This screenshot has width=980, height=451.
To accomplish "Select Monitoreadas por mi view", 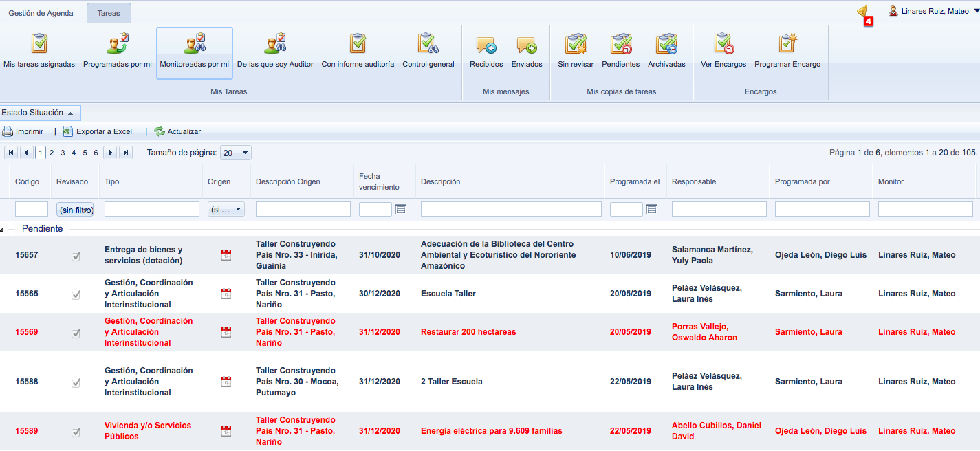I will coord(195,53).
